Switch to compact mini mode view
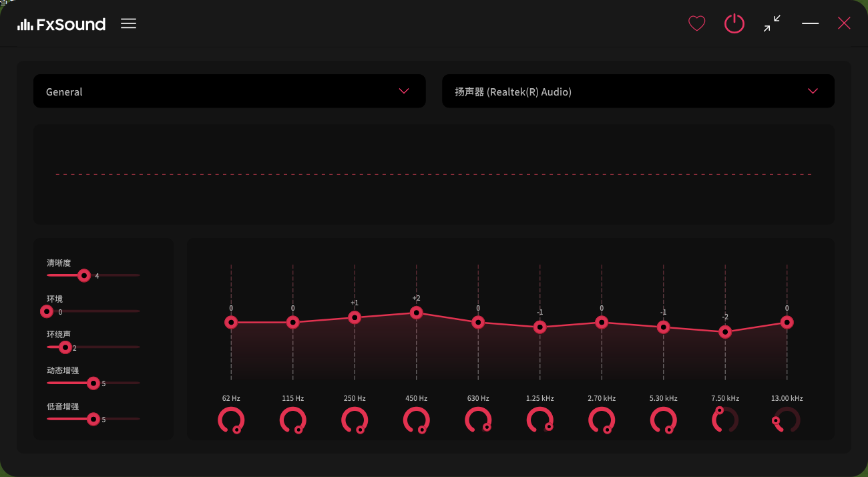The image size is (868, 477). pyautogui.click(x=772, y=24)
